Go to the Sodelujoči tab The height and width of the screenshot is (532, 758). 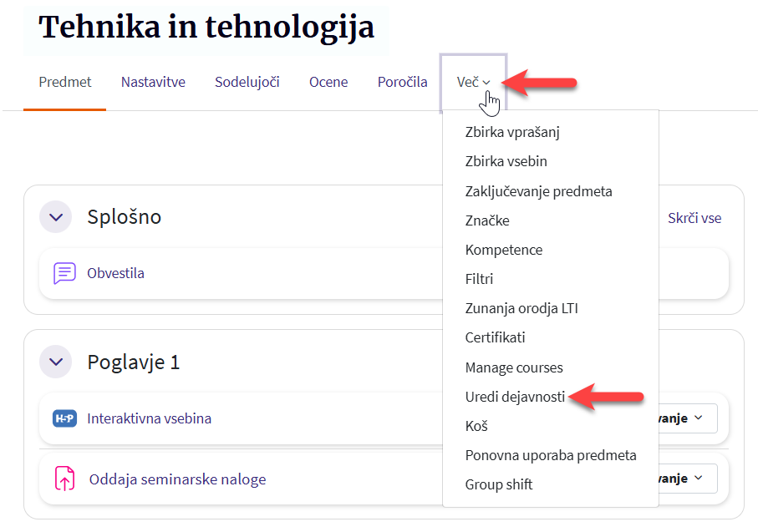(247, 82)
